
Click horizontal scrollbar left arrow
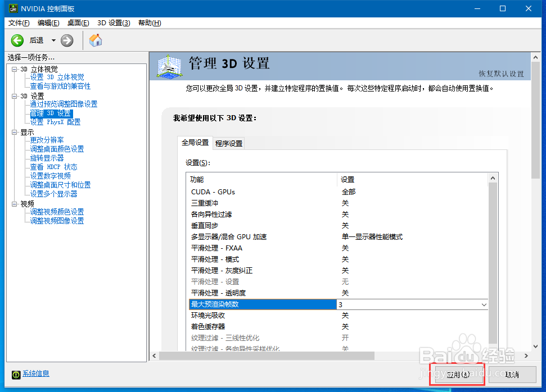155,356
